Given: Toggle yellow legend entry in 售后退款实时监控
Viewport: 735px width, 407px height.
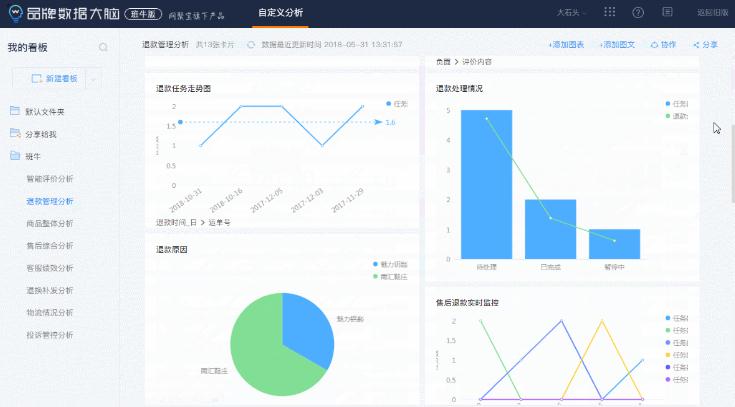Looking at the screenshot, I should (x=676, y=355).
